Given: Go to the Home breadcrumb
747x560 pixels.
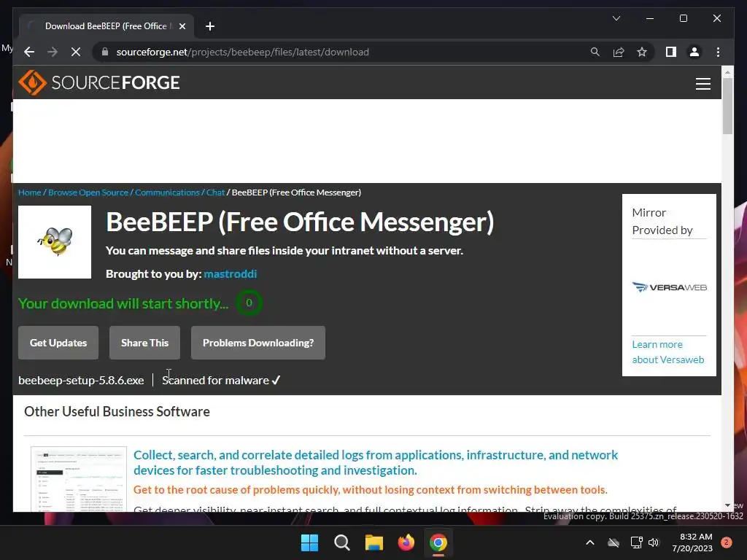Looking at the screenshot, I should (29, 192).
